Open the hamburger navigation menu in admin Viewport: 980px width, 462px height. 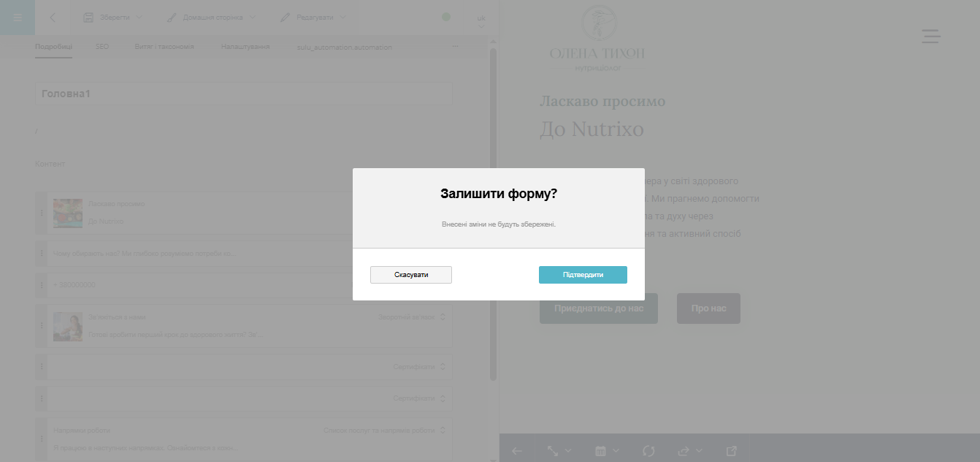click(x=18, y=18)
